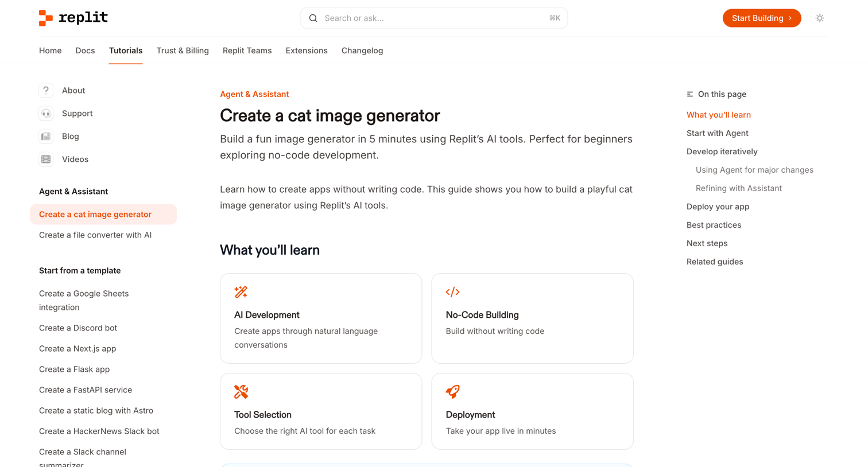The image size is (868, 467).
Task: Click the AI Development magic wand icon
Action: tap(241, 292)
